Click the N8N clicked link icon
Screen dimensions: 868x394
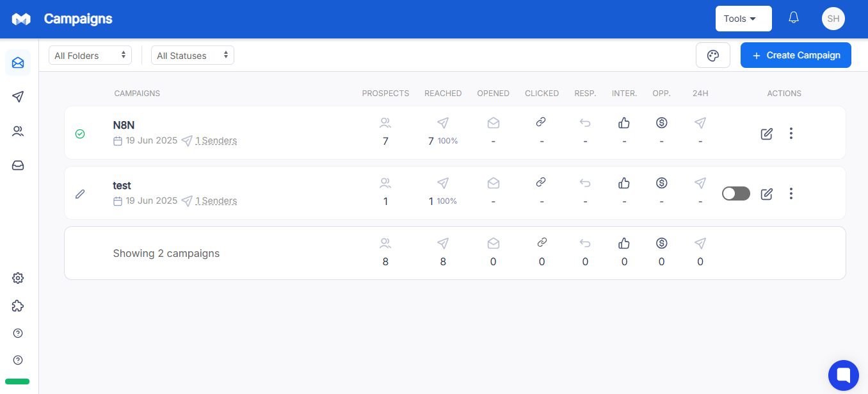click(542, 122)
